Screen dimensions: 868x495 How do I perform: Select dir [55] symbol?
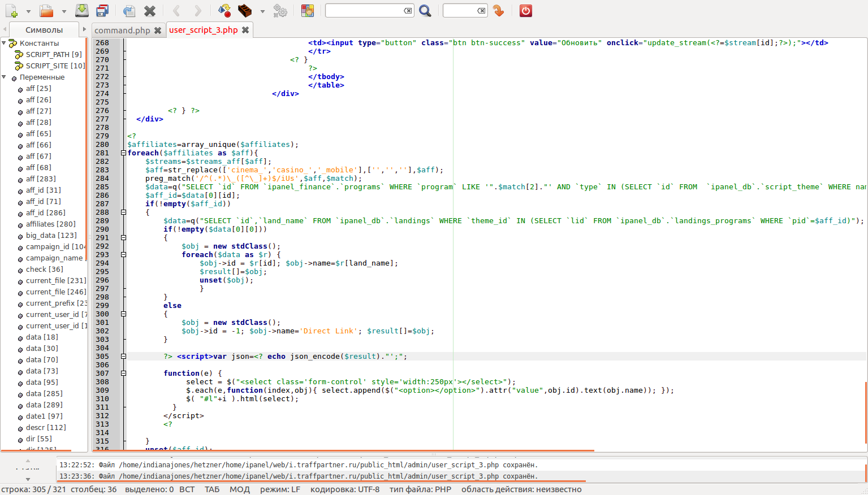(39, 438)
